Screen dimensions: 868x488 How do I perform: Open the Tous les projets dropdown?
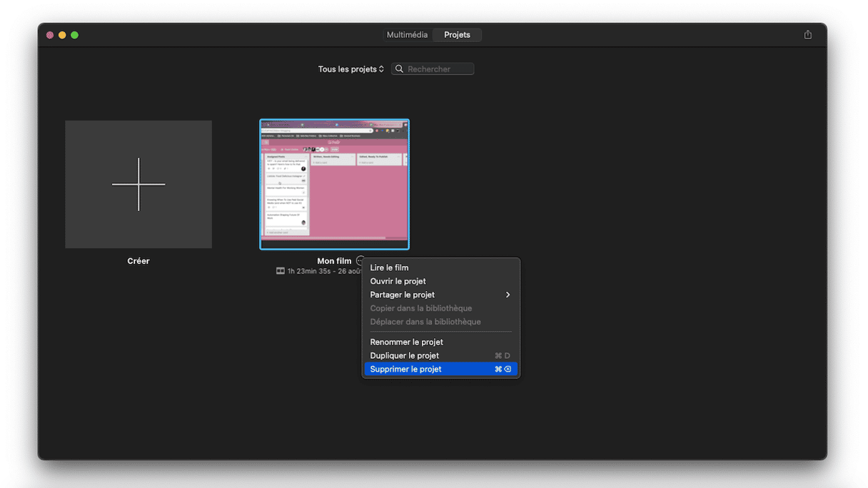click(x=351, y=69)
